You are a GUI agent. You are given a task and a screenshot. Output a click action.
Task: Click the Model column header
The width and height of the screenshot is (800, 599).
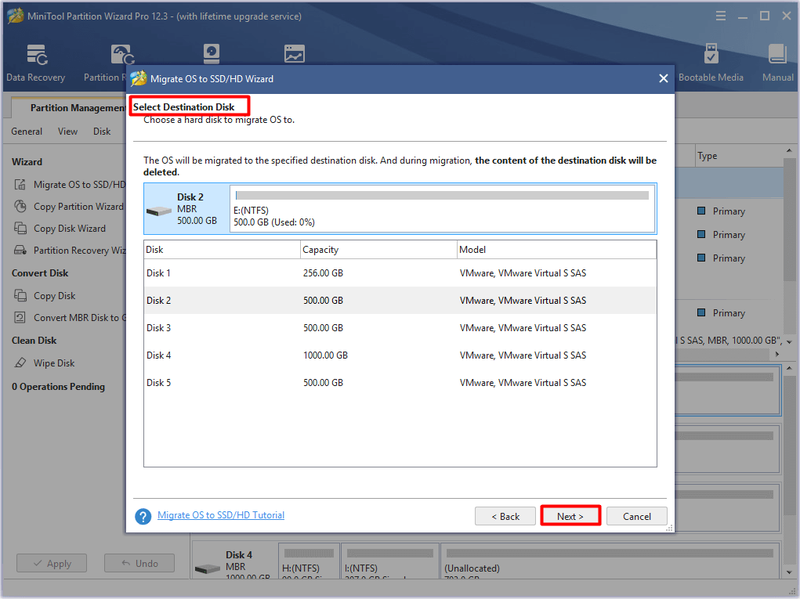click(x=557, y=249)
